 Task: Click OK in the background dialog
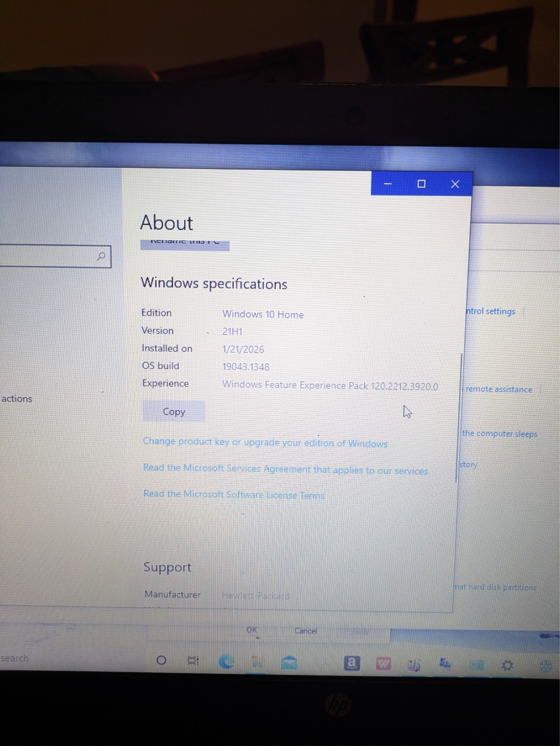coord(252,630)
